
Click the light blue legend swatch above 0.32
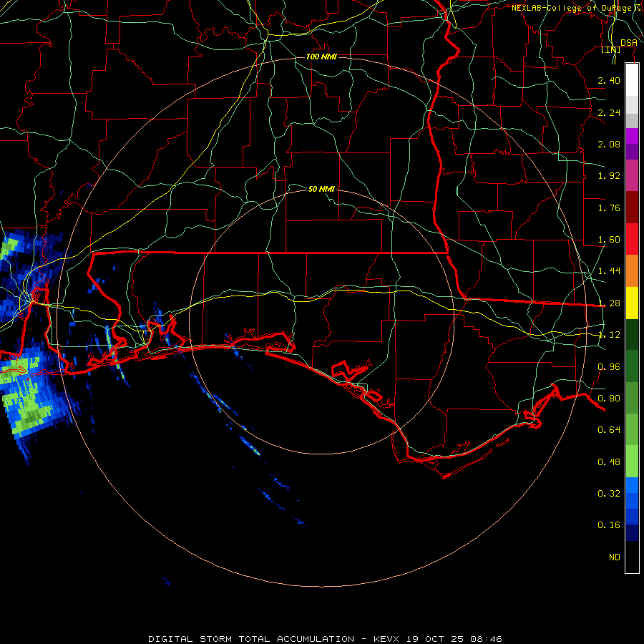click(x=632, y=485)
